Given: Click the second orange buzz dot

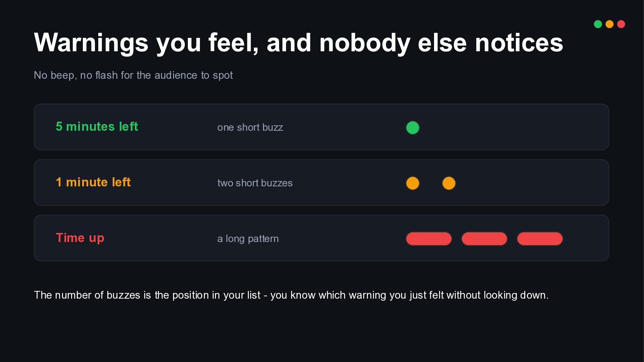Looking at the screenshot, I should 449,183.
